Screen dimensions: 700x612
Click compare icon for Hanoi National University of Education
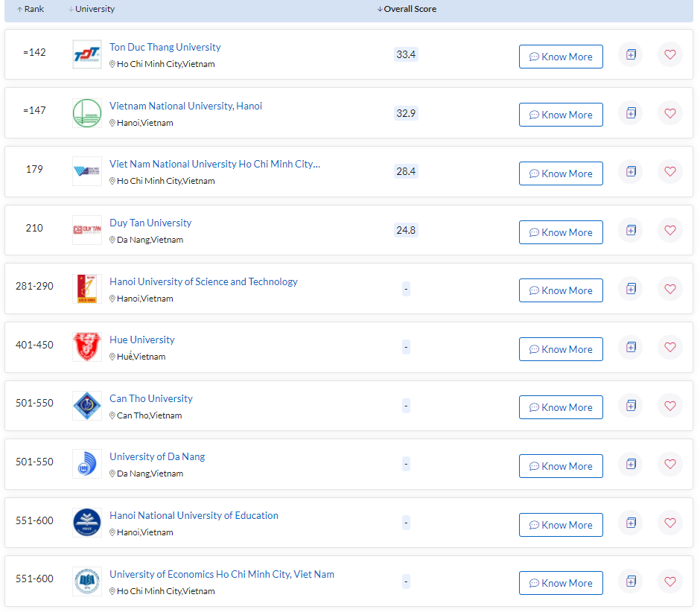click(x=631, y=523)
